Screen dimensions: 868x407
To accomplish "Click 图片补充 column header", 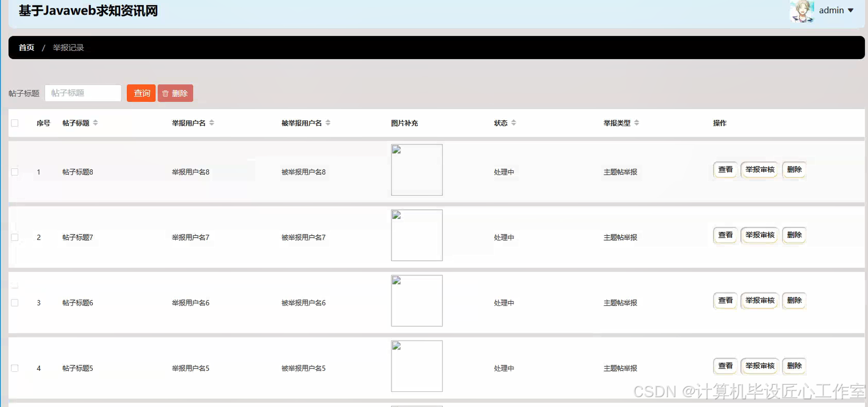I will click(404, 123).
